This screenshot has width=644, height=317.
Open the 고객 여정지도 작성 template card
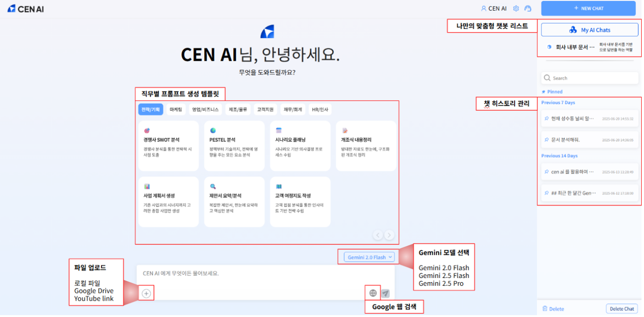(x=300, y=202)
